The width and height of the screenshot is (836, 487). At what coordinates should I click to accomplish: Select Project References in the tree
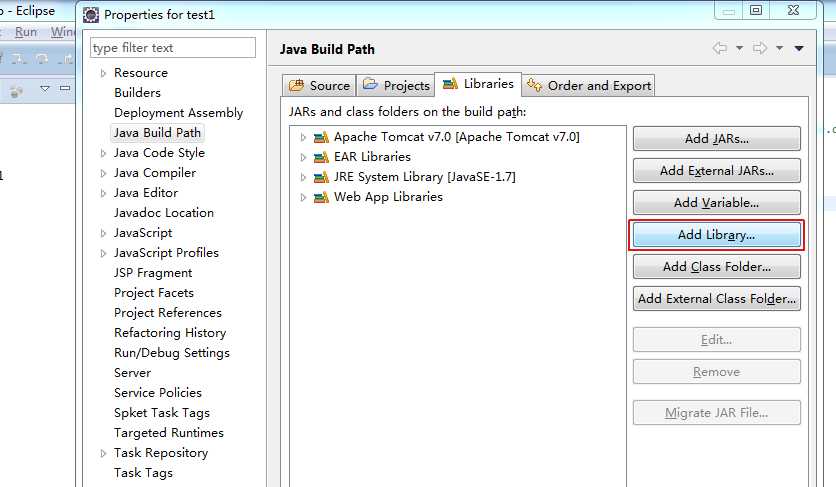pos(167,313)
